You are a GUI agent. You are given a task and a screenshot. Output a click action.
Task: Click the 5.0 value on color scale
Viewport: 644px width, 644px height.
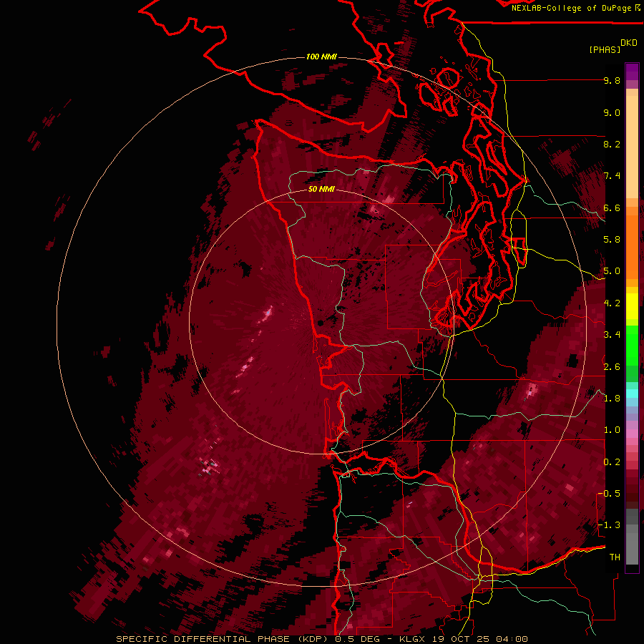pos(612,271)
